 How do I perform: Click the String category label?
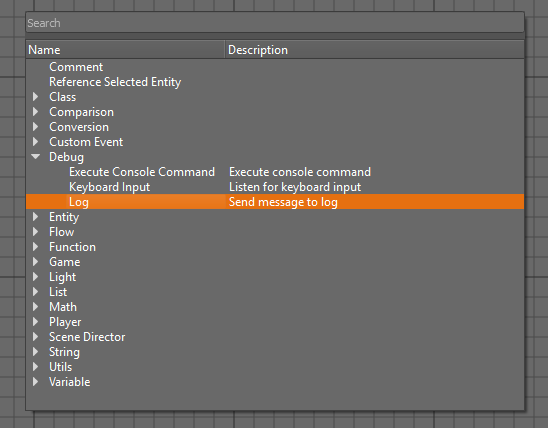64,352
